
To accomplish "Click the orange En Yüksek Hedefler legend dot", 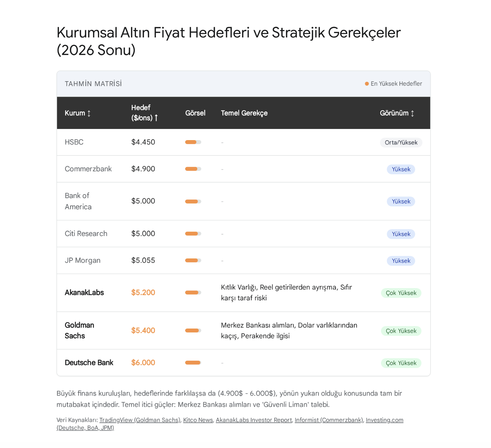I will point(367,84).
